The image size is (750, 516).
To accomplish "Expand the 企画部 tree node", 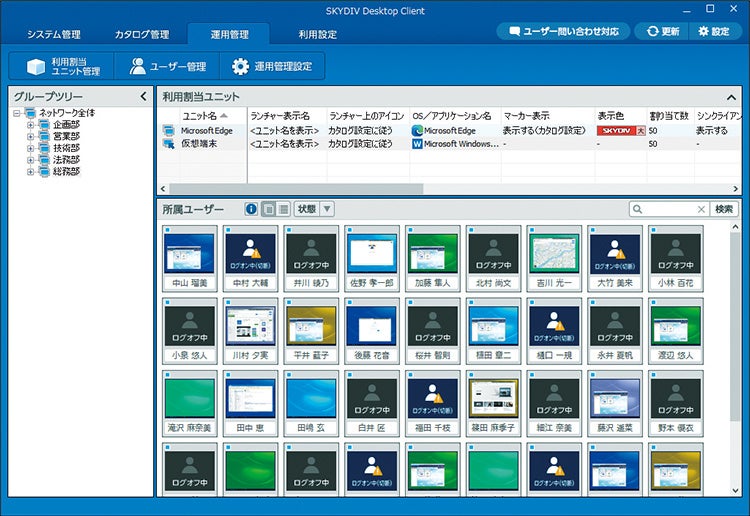I will click(31, 125).
